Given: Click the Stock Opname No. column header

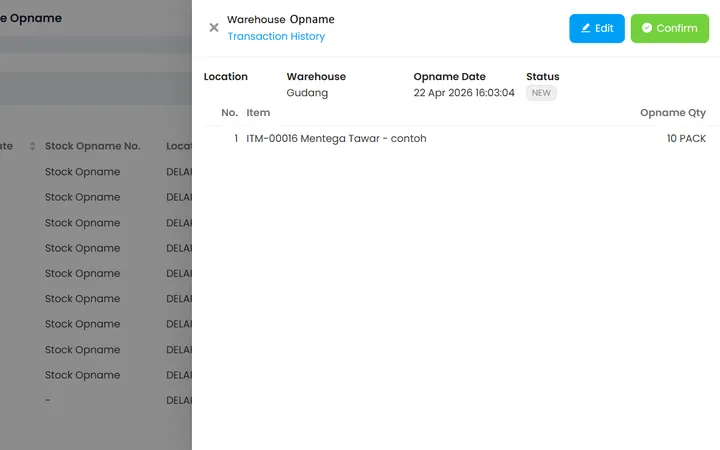Looking at the screenshot, I should (x=92, y=146).
